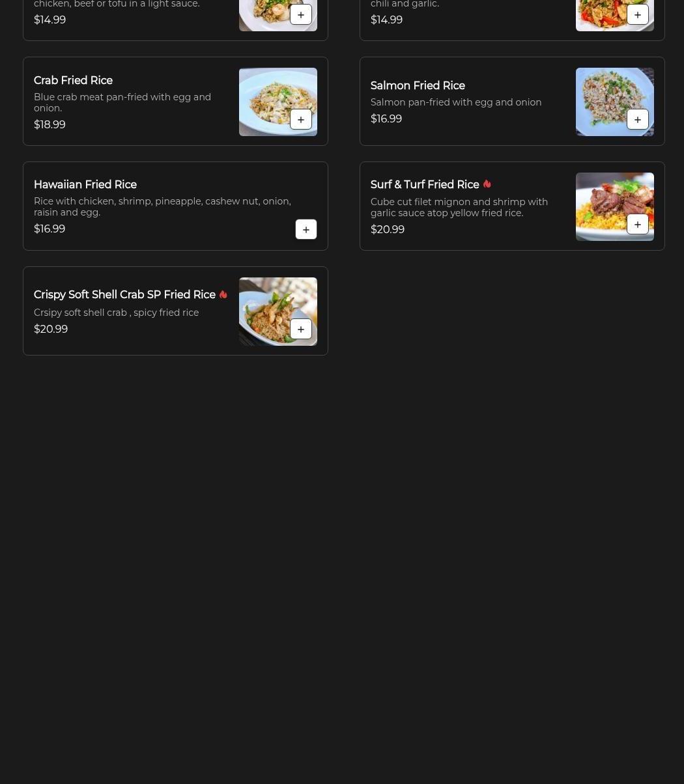Click spicy flame icon beside Surf & Turf
Image resolution: width=684 pixels, height=784 pixels.
click(x=487, y=184)
